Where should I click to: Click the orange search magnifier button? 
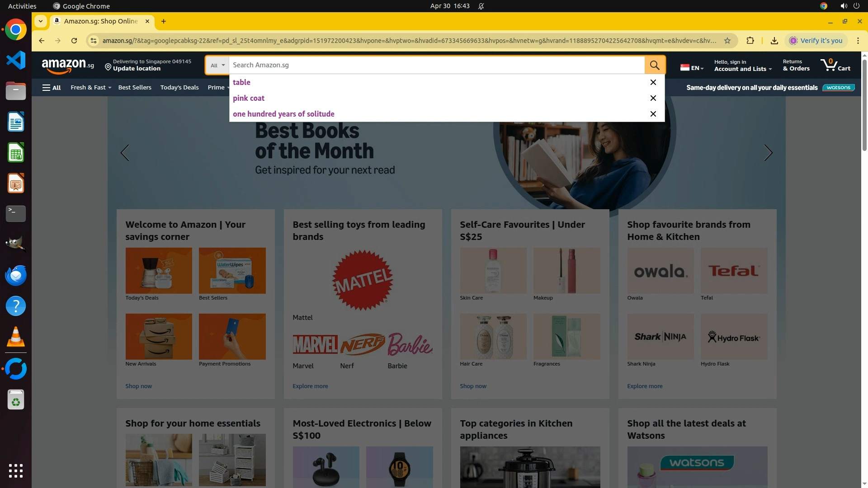click(654, 65)
